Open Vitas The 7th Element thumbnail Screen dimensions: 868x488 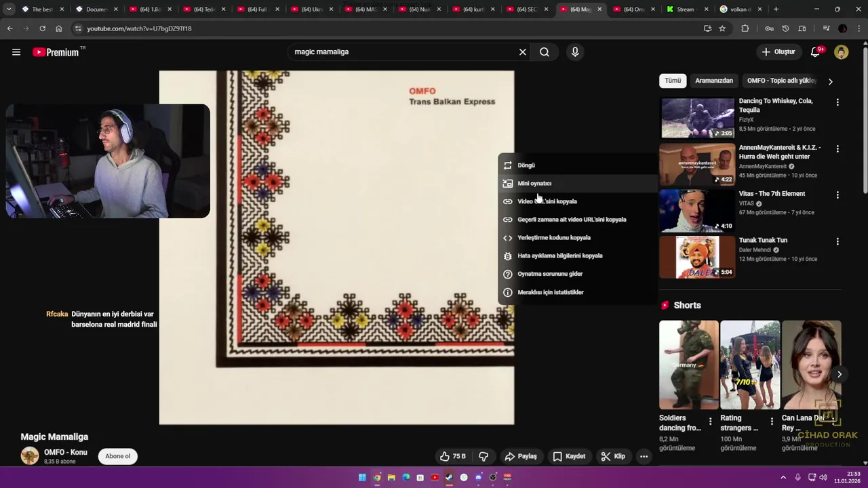click(x=697, y=211)
